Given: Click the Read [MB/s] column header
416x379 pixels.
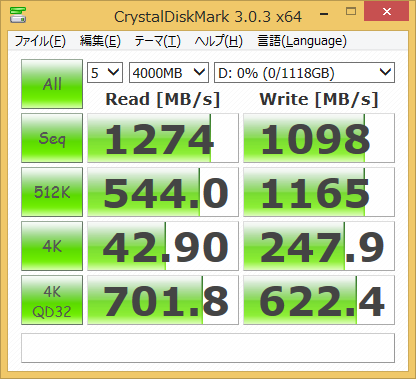Looking at the screenshot, I should [163, 99].
